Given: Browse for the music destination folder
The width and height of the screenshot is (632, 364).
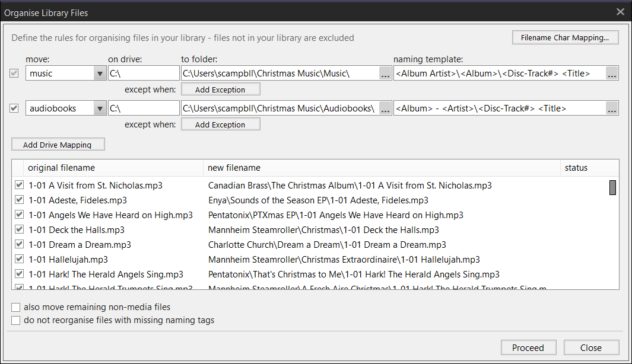Looking at the screenshot, I should [x=385, y=74].
